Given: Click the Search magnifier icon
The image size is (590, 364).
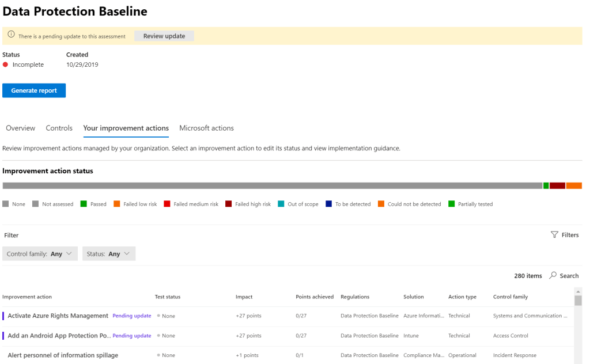Looking at the screenshot, I should point(553,276).
